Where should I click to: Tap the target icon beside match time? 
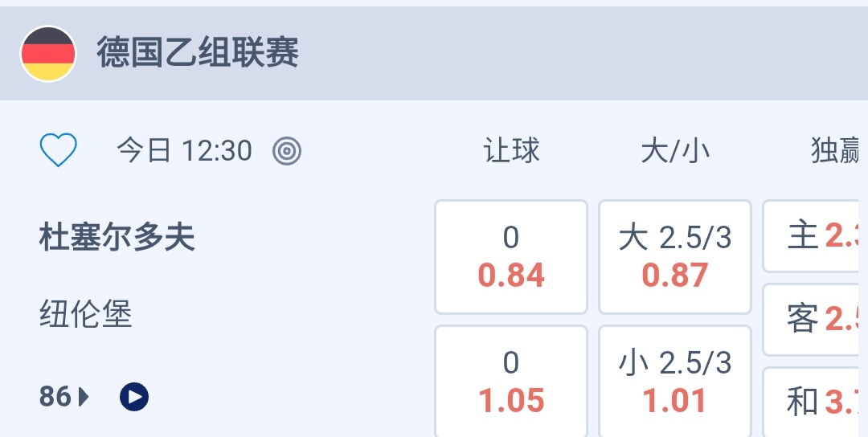287,150
